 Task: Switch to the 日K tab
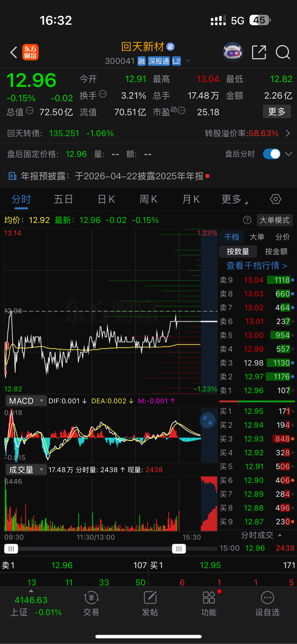coord(106,199)
